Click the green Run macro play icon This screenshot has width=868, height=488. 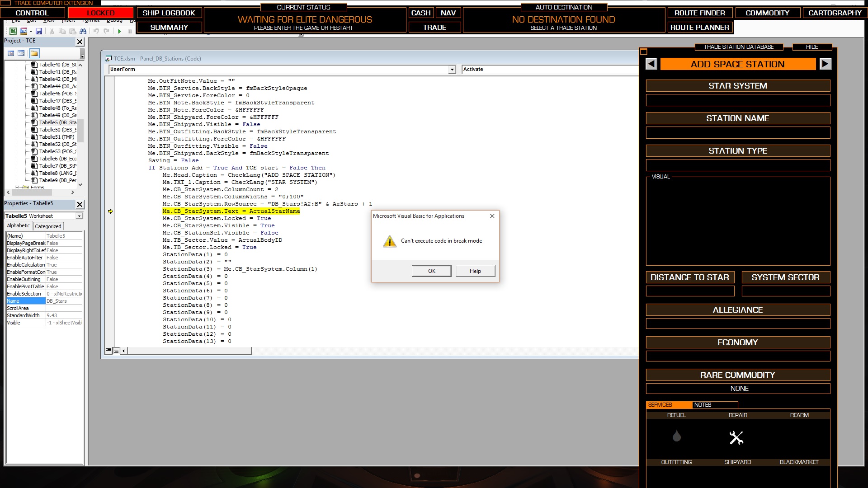[119, 31]
